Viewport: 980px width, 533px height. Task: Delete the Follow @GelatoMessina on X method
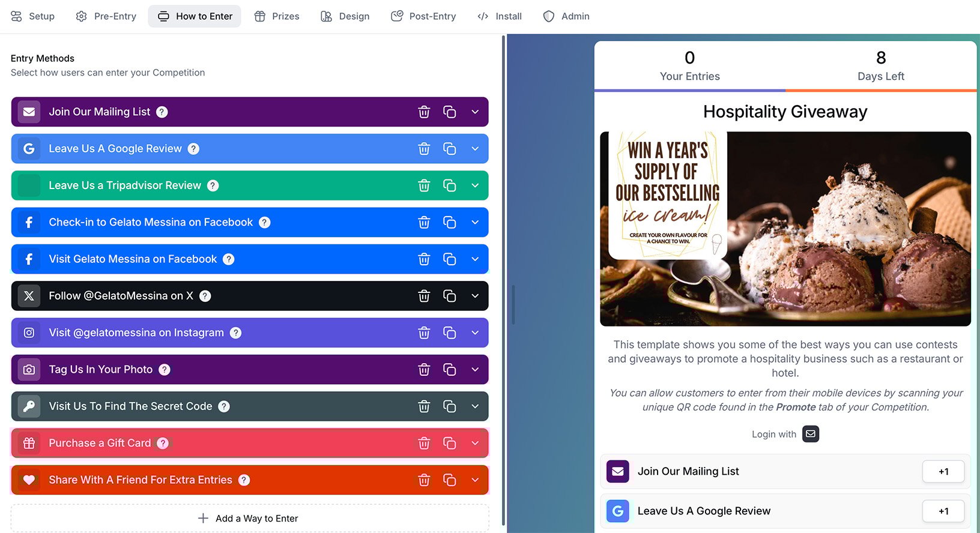coord(424,296)
